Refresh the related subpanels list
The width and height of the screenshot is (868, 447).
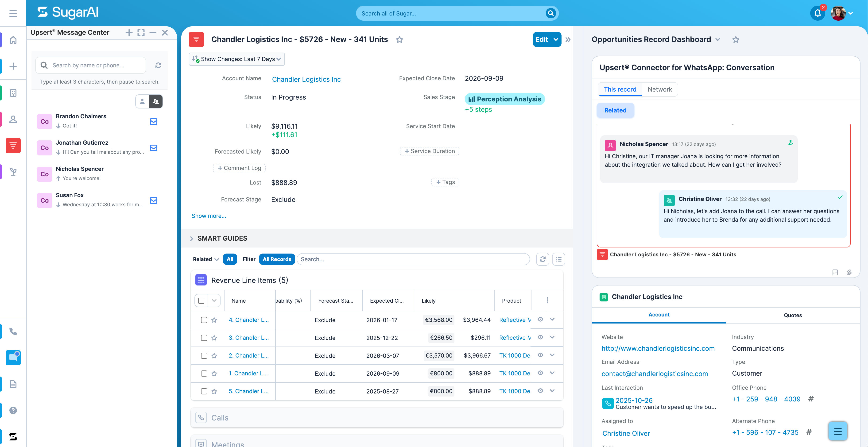542,259
